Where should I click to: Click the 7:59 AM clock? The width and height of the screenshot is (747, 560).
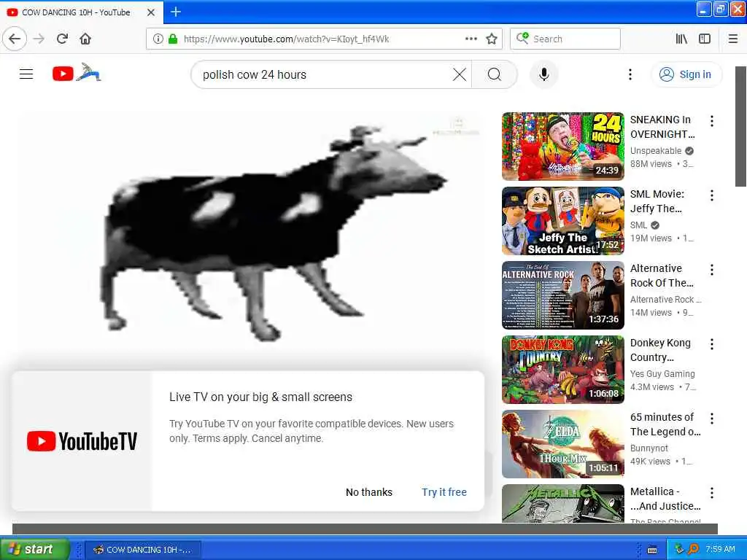pos(720,549)
